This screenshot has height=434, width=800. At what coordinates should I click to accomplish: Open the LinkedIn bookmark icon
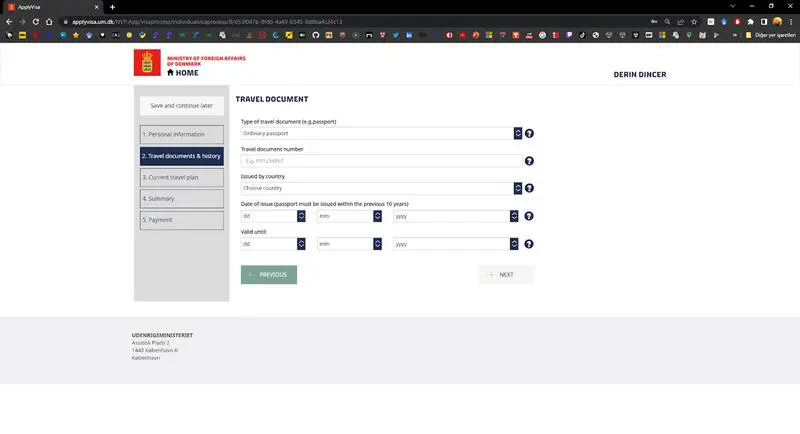coord(409,35)
